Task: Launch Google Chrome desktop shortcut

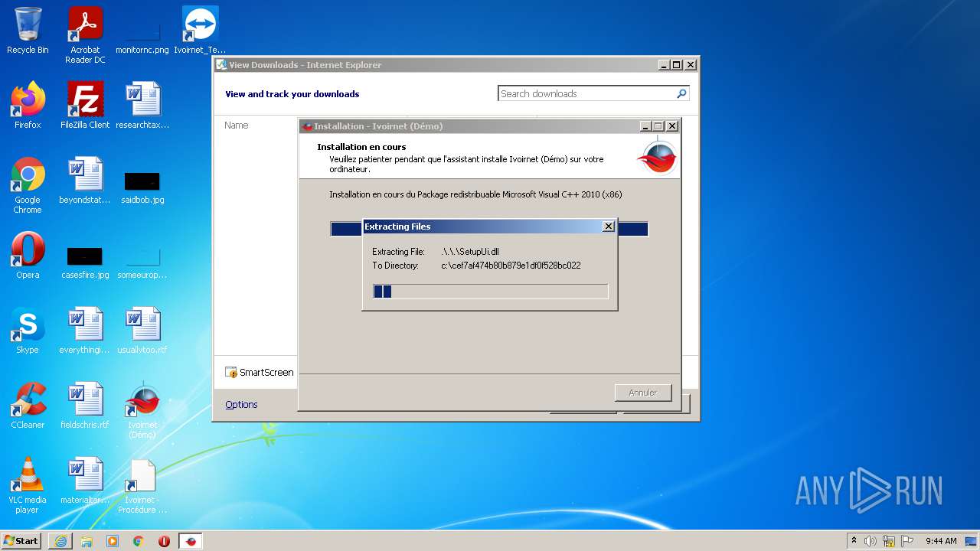Action: pyautogui.click(x=28, y=185)
